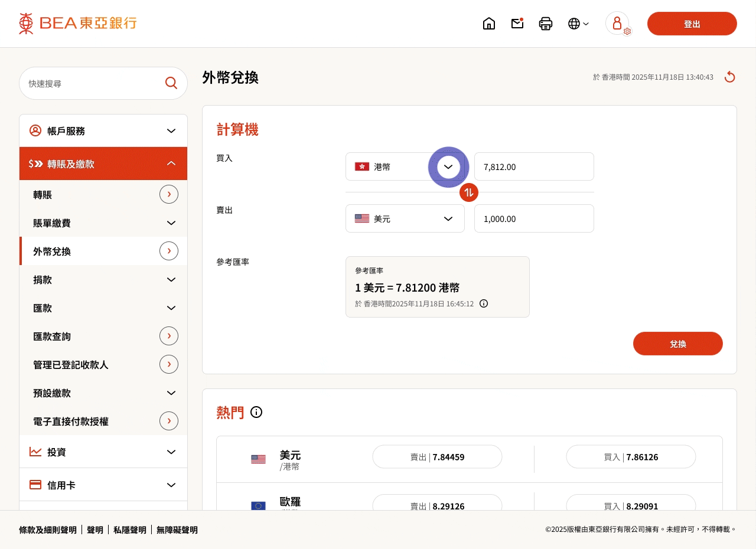Open the mail inbox icon

[517, 24]
